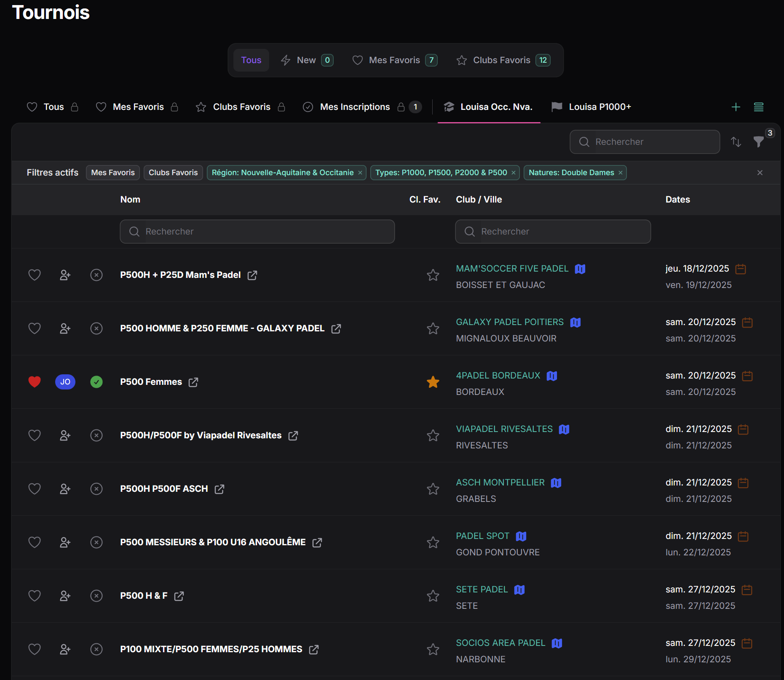The height and width of the screenshot is (680, 784).
Task: Select the Mes Inscriptions tab
Action: click(354, 107)
